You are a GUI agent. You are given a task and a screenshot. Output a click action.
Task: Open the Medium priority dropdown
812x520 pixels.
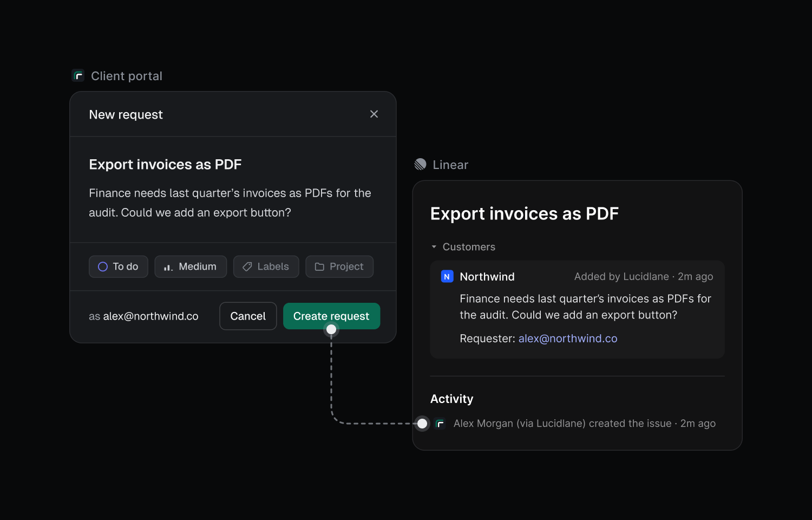point(191,266)
